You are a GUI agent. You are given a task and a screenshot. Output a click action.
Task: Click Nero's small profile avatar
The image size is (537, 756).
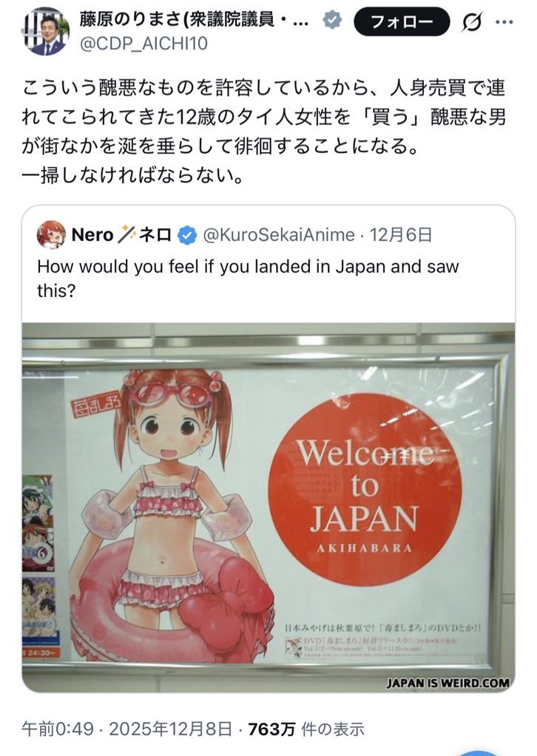tap(51, 235)
